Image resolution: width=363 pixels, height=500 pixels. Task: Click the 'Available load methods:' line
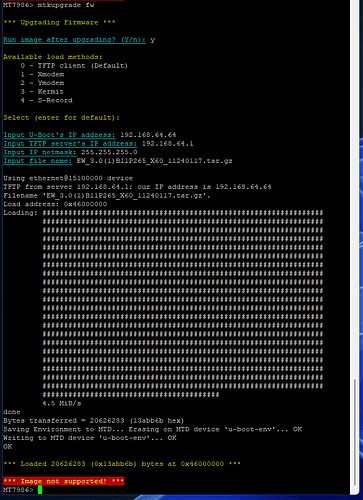[53, 57]
